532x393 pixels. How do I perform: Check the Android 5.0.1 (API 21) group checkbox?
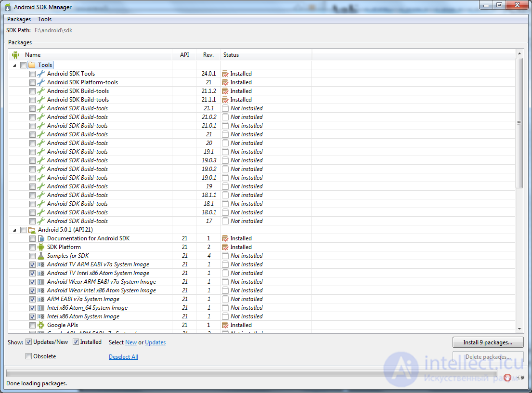click(x=24, y=230)
